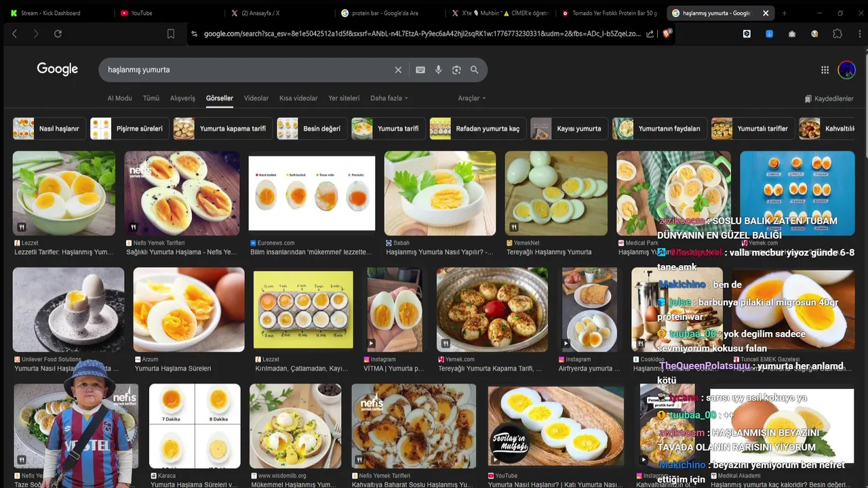Share the page via the address bar icon

tap(650, 34)
